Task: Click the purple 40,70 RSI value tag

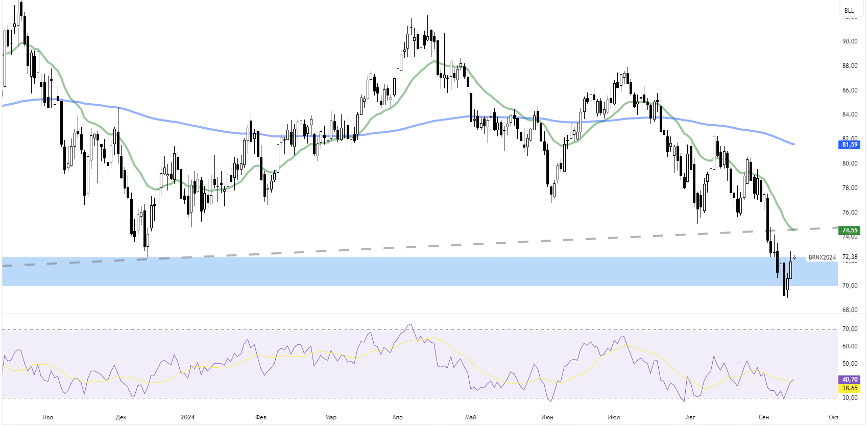Action: point(850,380)
